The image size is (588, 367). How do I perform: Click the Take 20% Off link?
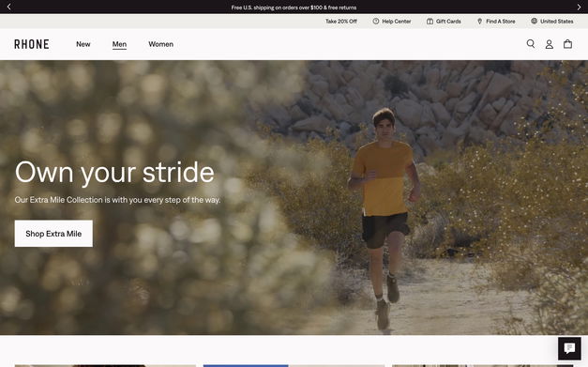(x=340, y=22)
